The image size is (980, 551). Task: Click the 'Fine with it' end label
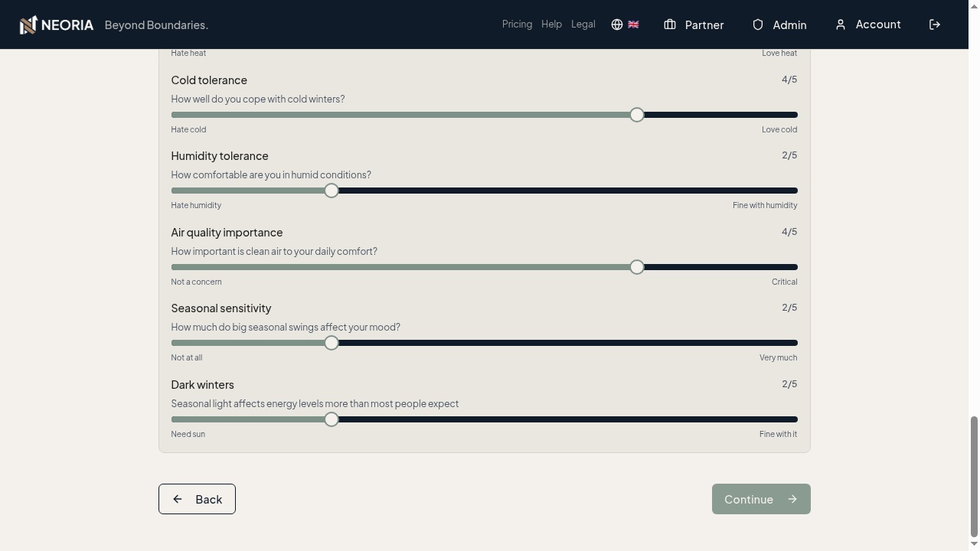click(x=779, y=434)
